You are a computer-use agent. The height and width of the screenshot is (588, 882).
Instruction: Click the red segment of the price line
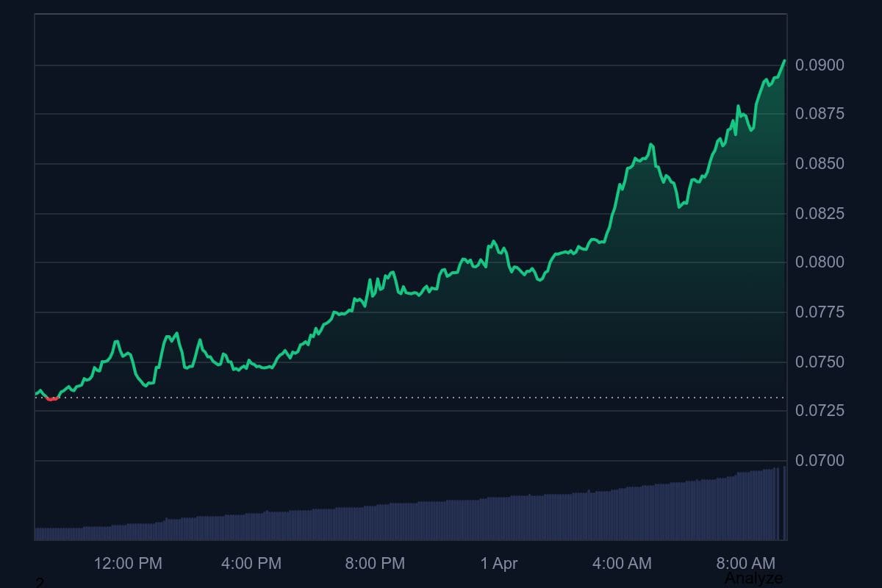pyautogui.click(x=52, y=399)
